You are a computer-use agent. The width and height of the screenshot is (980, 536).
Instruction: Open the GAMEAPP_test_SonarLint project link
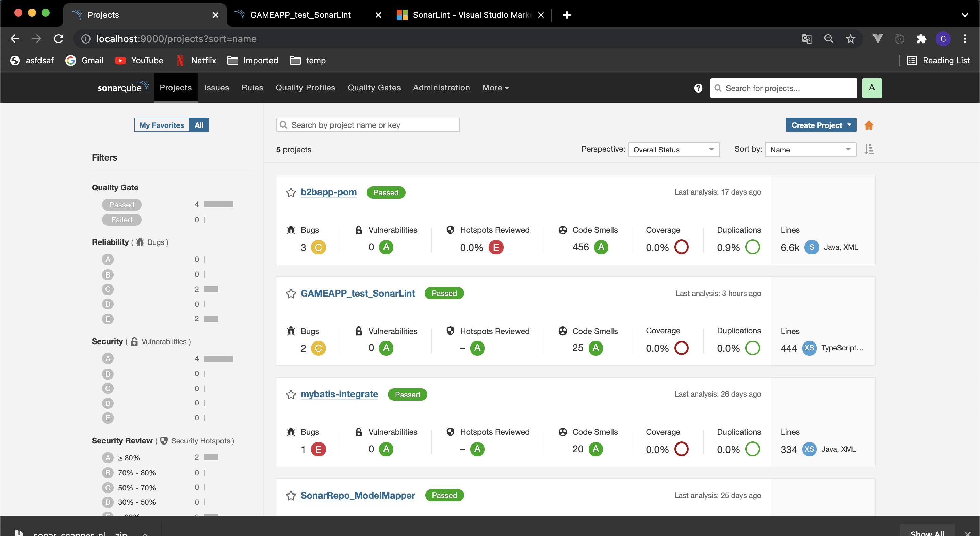(x=358, y=294)
